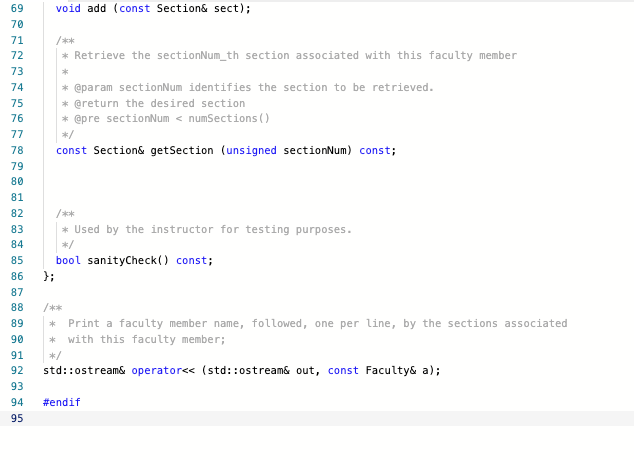
Task: Click 'with this faculty member;' comment line 90
Action: coord(146,340)
